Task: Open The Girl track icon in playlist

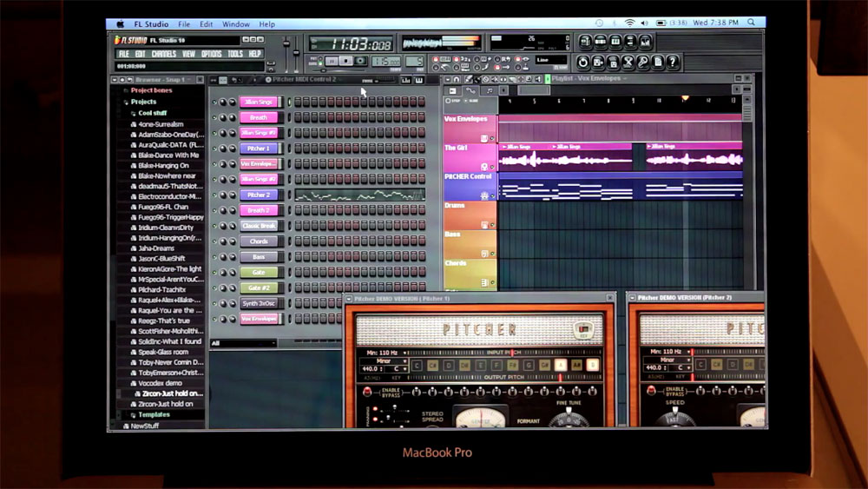Action: (x=483, y=167)
